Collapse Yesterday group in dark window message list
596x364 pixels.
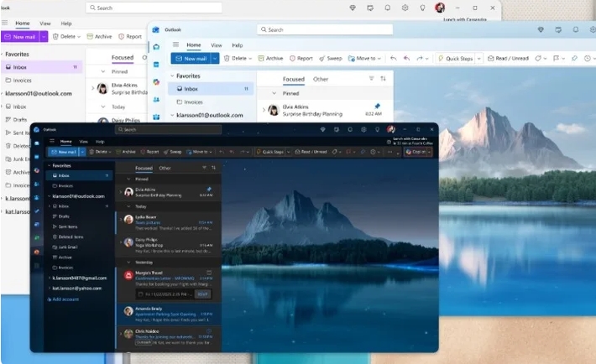pos(128,263)
